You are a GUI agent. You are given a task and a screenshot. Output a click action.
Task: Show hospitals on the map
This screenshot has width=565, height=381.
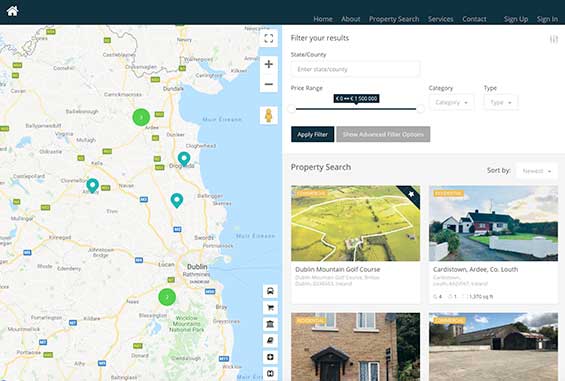click(270, 357)
